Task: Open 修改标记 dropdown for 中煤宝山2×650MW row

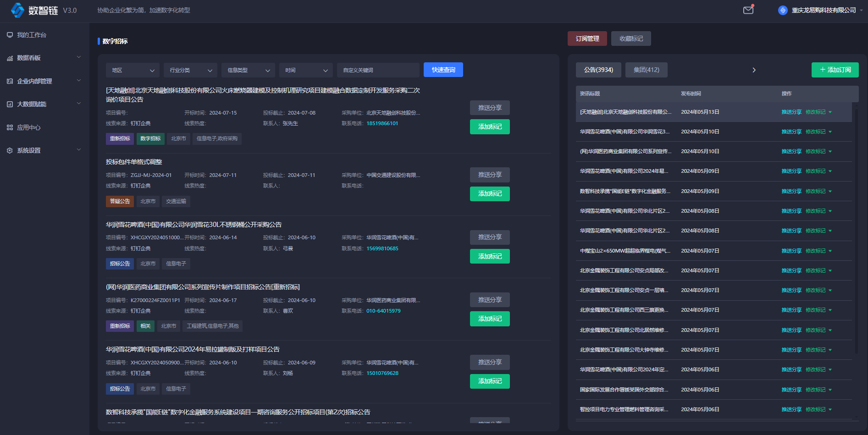Action: [830, 251]
